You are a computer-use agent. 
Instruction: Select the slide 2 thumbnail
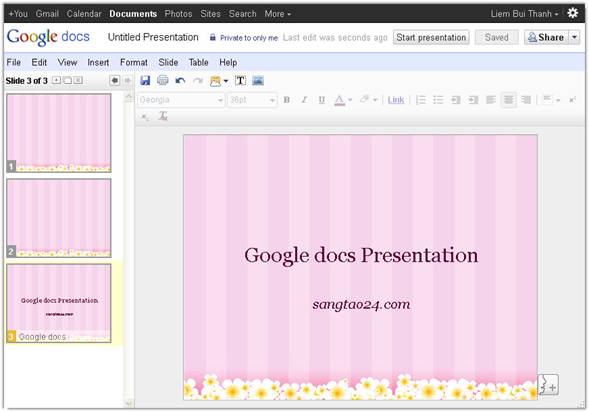[x=59, y=218]
